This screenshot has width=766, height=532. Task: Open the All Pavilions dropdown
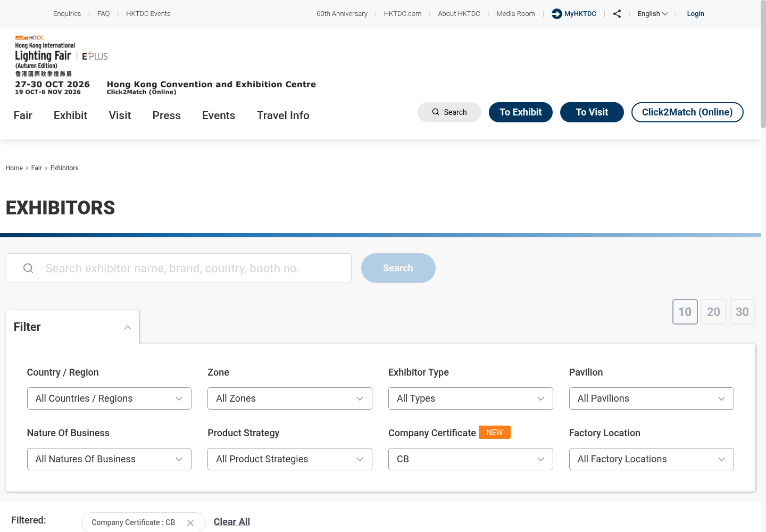click(652, 398)
